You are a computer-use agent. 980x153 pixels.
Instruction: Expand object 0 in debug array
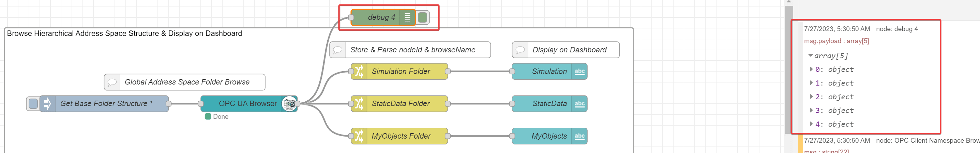812,69
